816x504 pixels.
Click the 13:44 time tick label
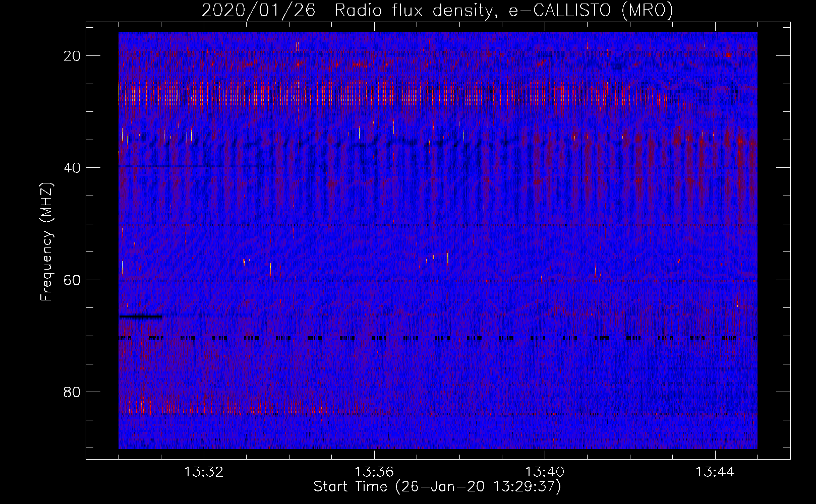[715, 472]
